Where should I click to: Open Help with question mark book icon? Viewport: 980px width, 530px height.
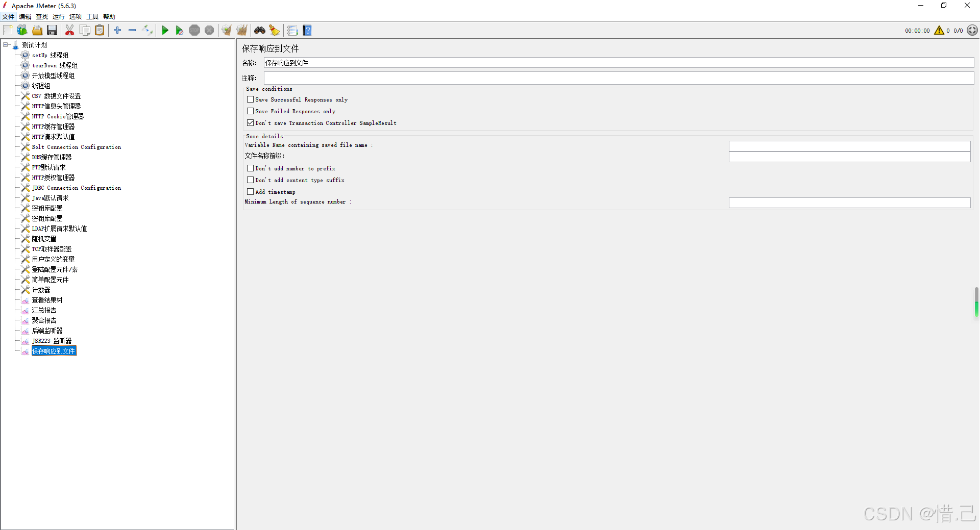point(307,31)
